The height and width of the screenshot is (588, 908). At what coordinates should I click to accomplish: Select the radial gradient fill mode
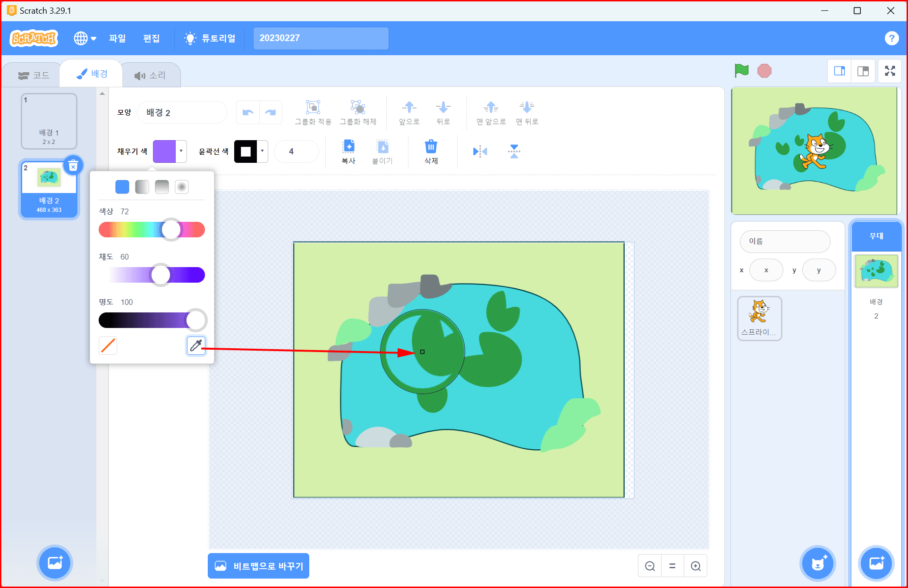(x=182, y=187)
